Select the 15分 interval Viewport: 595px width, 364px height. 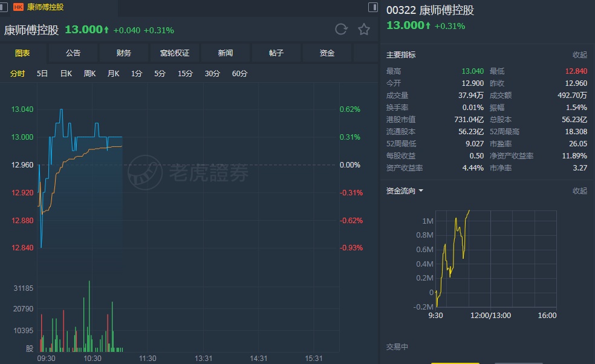tap(185, 74)
